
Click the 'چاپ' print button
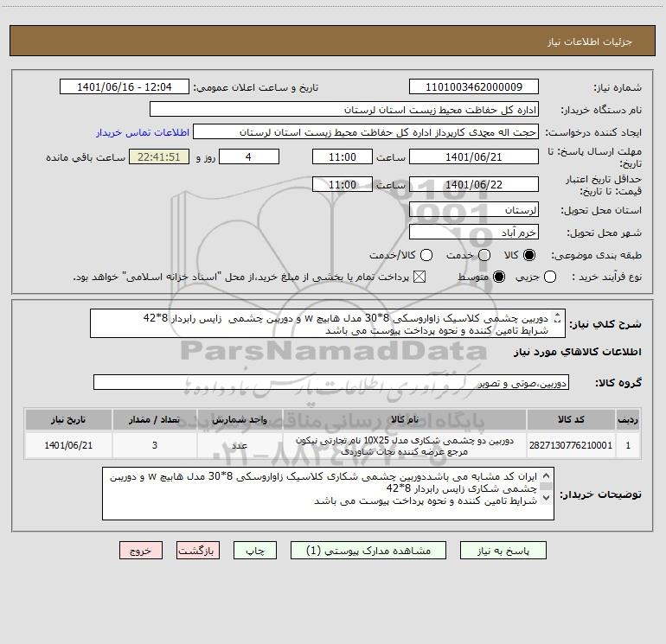point(255,551)
